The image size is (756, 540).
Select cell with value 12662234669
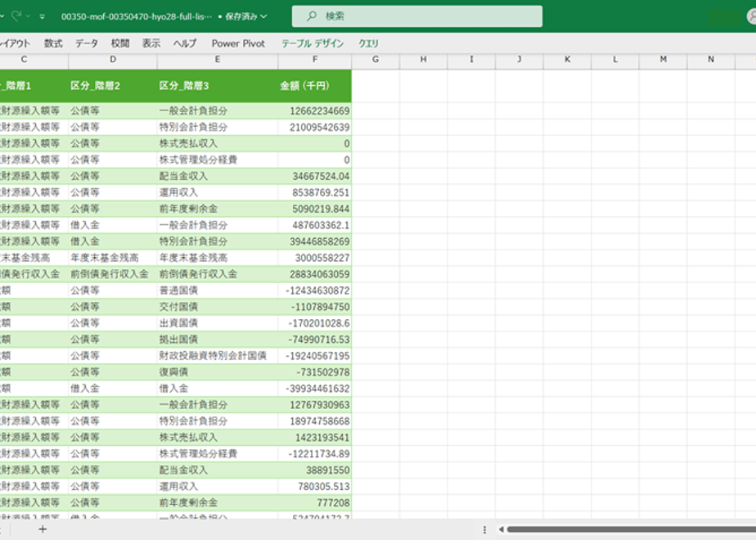pyautogui.click(x=315, y=111)
